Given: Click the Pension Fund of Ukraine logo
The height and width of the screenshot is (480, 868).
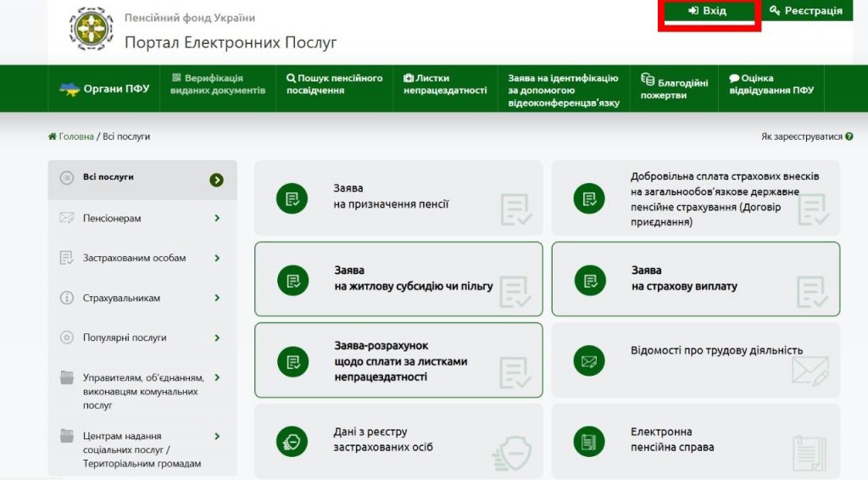Looking at the screenshot, I should [91, 29].
